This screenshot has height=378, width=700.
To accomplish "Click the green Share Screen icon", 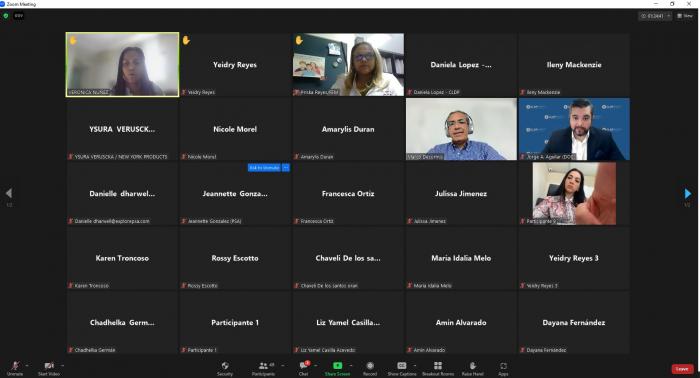I will point(338,366).
